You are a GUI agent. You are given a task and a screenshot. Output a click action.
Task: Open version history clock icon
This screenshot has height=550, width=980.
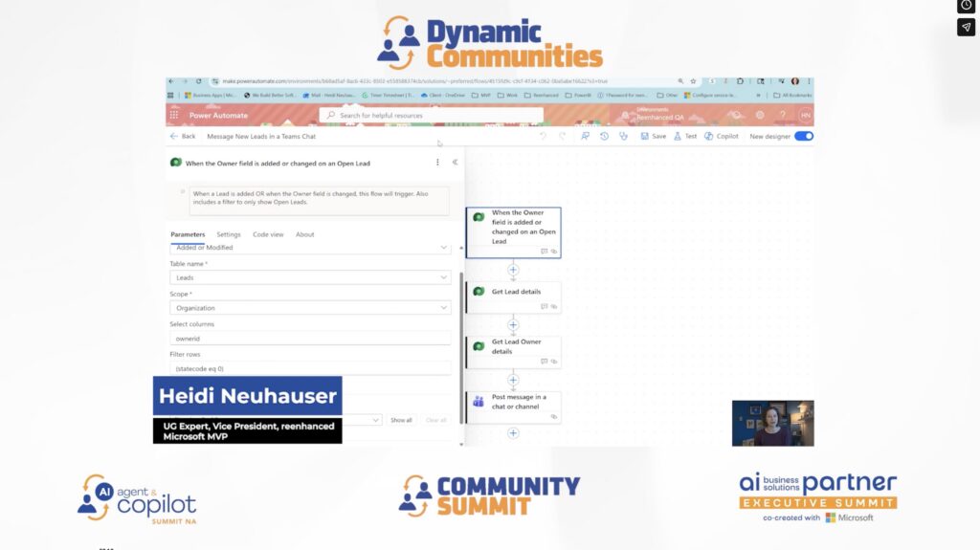click(604, 136)
